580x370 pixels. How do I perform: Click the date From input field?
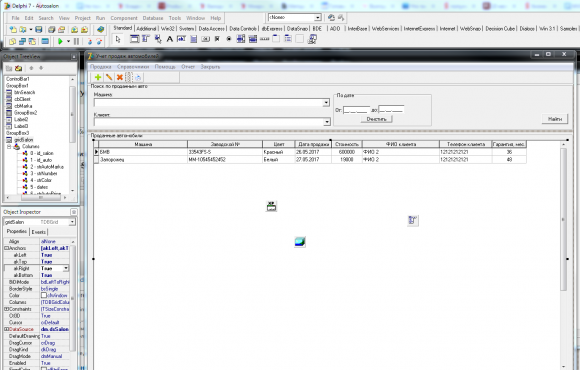(x=356, y=110)
